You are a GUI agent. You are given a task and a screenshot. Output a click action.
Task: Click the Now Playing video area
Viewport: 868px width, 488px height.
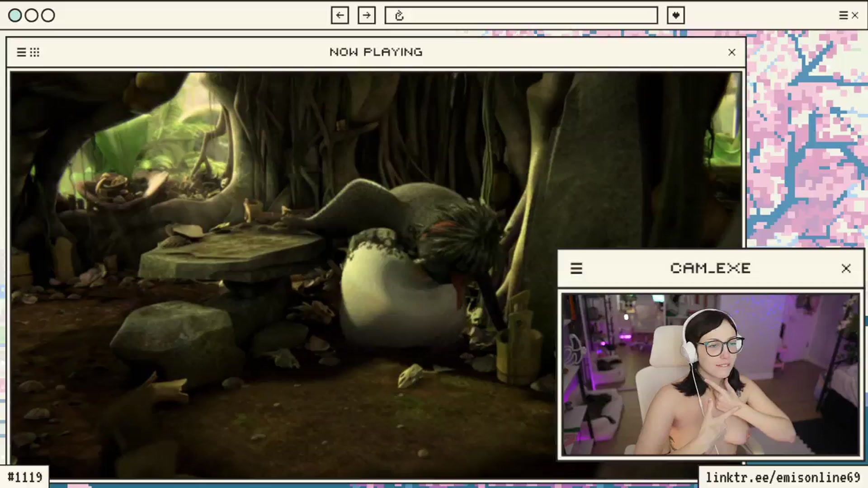[376, 275]
